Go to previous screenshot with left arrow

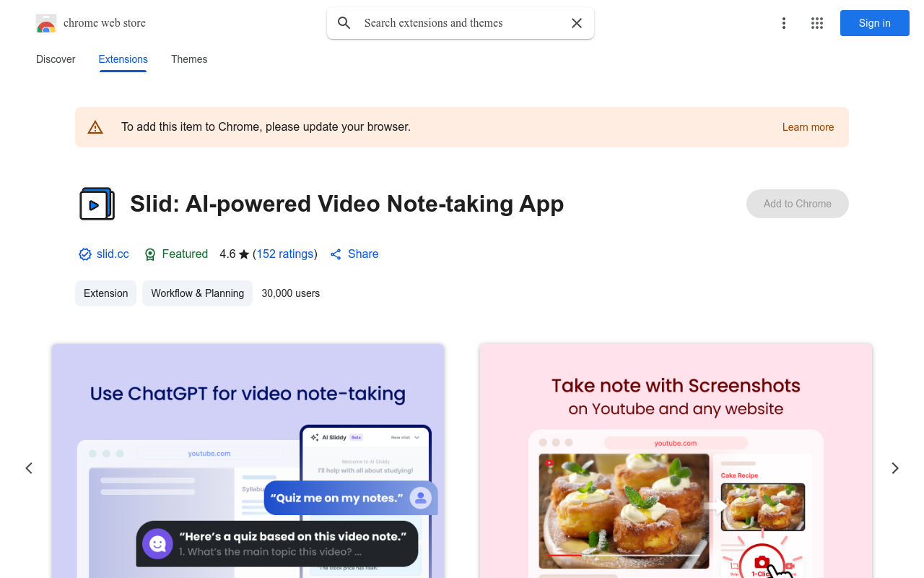29,468
